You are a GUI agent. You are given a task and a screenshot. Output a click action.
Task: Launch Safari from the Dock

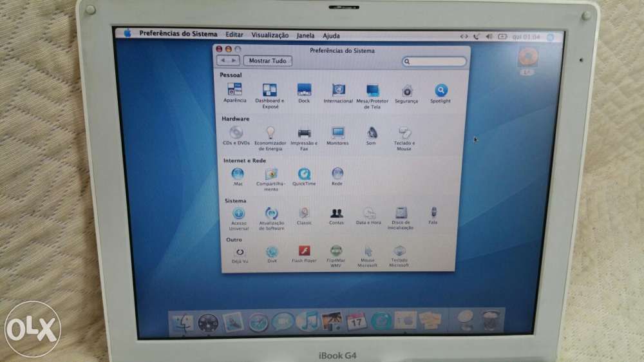click(258, 323)
